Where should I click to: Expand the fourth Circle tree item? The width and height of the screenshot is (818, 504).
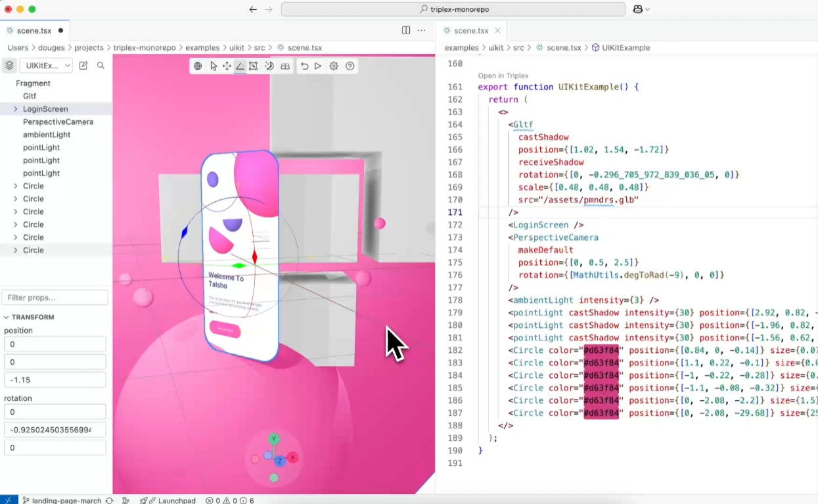click(16, 224)
